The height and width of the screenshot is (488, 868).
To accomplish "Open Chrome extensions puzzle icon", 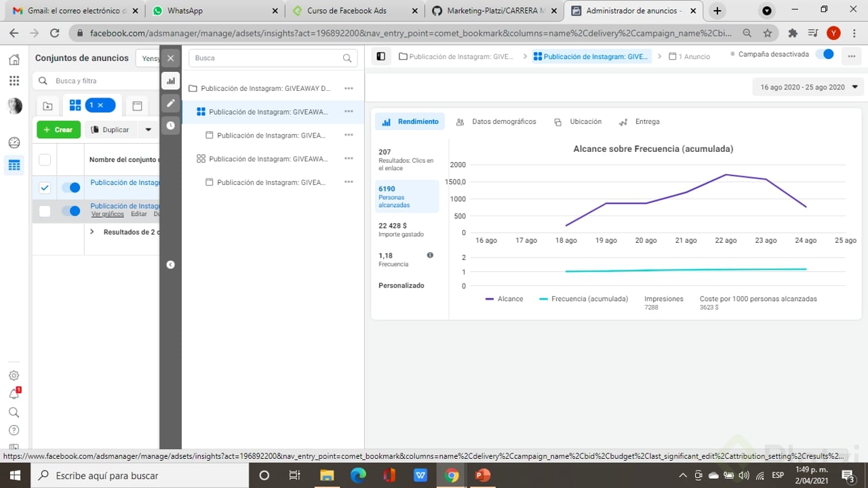I will [x=793, y=33].
